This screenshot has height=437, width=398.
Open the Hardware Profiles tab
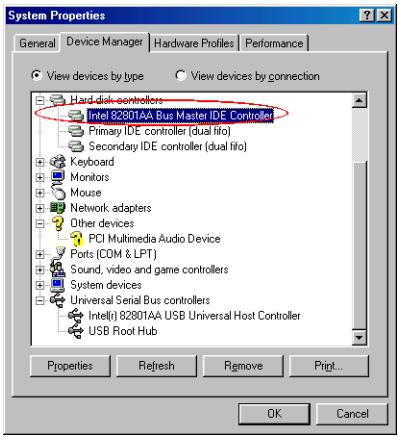pyautogui.click(x=194, y=43)
